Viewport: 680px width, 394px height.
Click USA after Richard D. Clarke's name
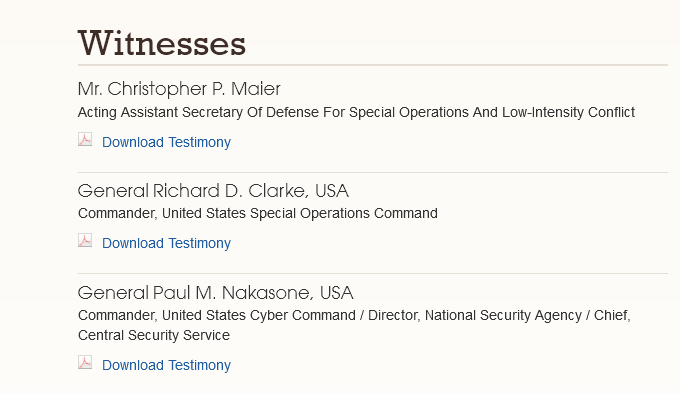(332, 191)
